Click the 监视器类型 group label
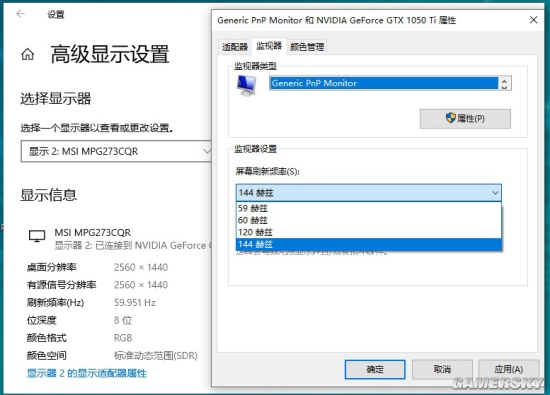Image resolution: width=550 pixels, height=395 pixels. tap(255, 66)
